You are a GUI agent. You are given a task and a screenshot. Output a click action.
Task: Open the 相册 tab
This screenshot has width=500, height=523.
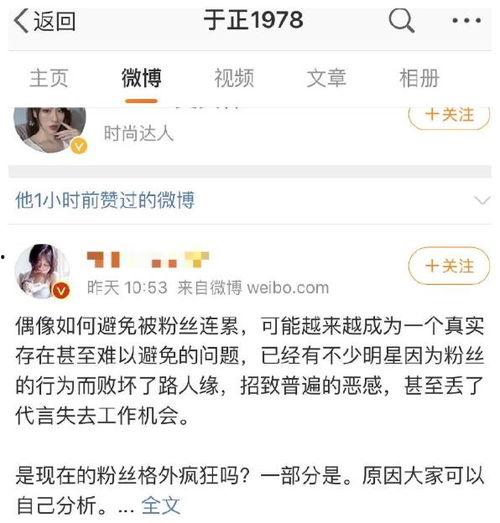(419, 78)
